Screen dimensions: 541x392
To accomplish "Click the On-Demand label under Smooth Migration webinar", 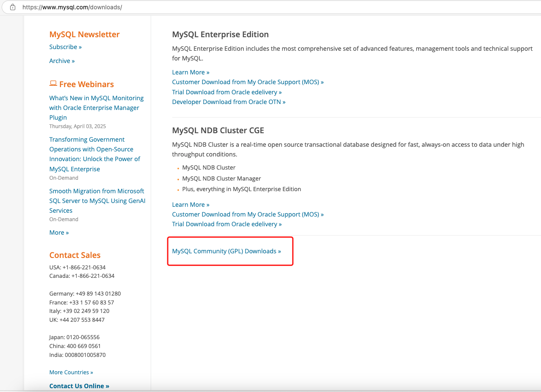I will tap(64, 219).
